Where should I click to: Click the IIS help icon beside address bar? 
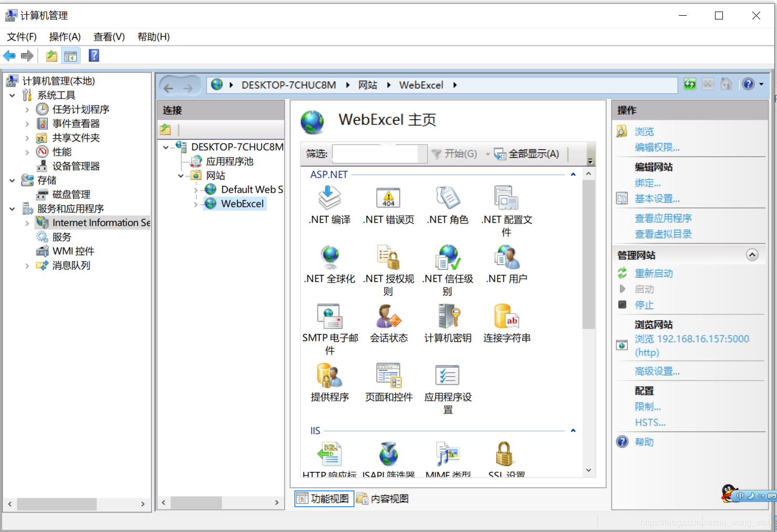(x=749, y=84)
